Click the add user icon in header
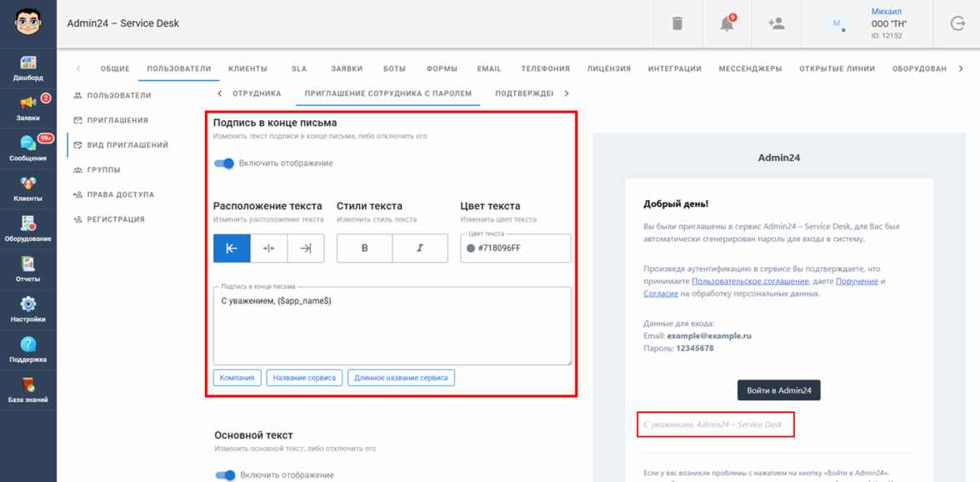The image size is (980, 482). point(776,23)
